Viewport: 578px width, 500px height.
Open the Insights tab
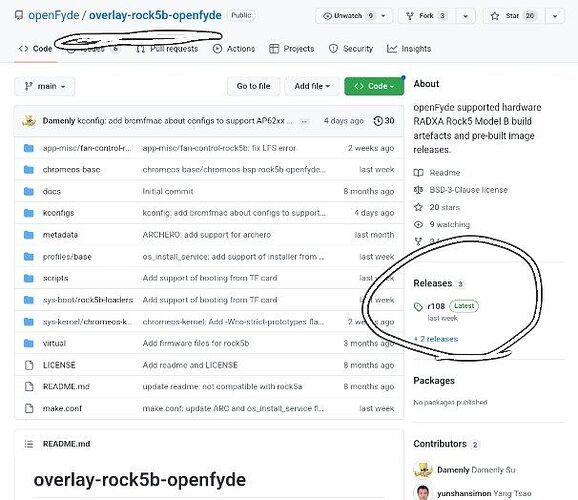(409, 49)
